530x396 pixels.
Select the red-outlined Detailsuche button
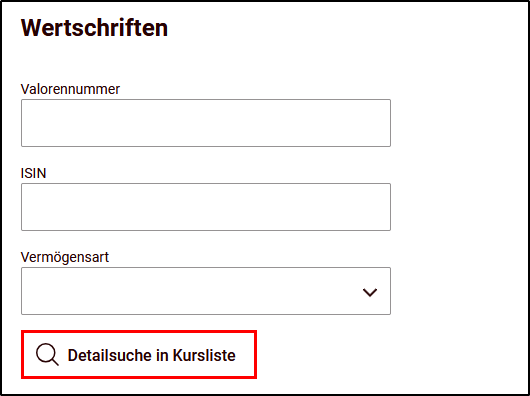139,355
